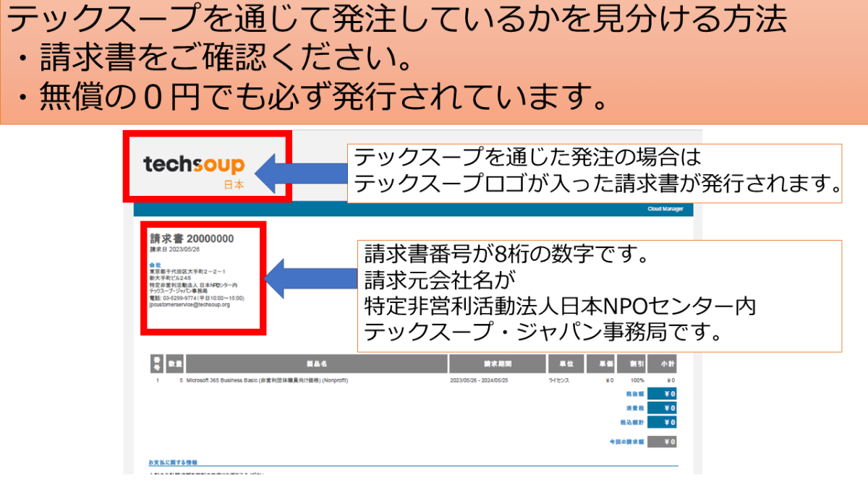Click the blue ¥0 total amount box
This screenshot has height=488, width=868.
(663, 393)
